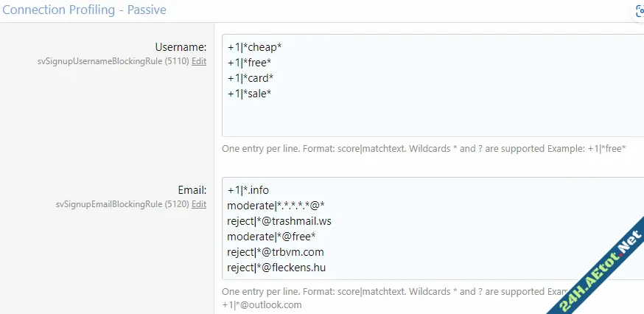This screenshot has width=644, height=314.
Task: Open Edit link for svSignupEmailBlockingRule
Action: click(x=199, y=204)
